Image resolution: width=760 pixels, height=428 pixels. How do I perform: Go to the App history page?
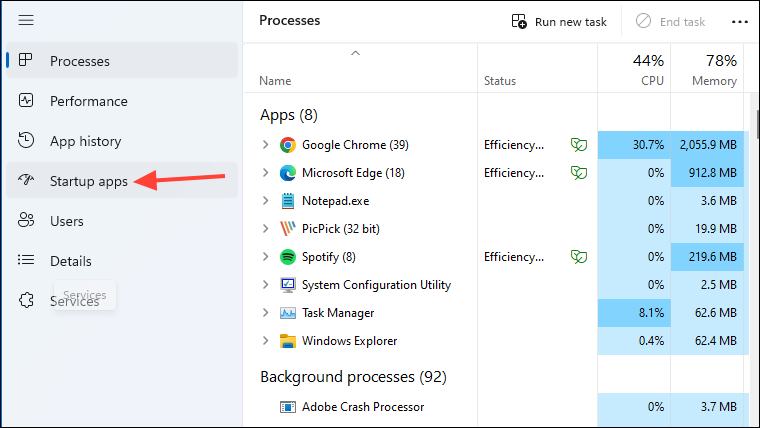[86, 141]
